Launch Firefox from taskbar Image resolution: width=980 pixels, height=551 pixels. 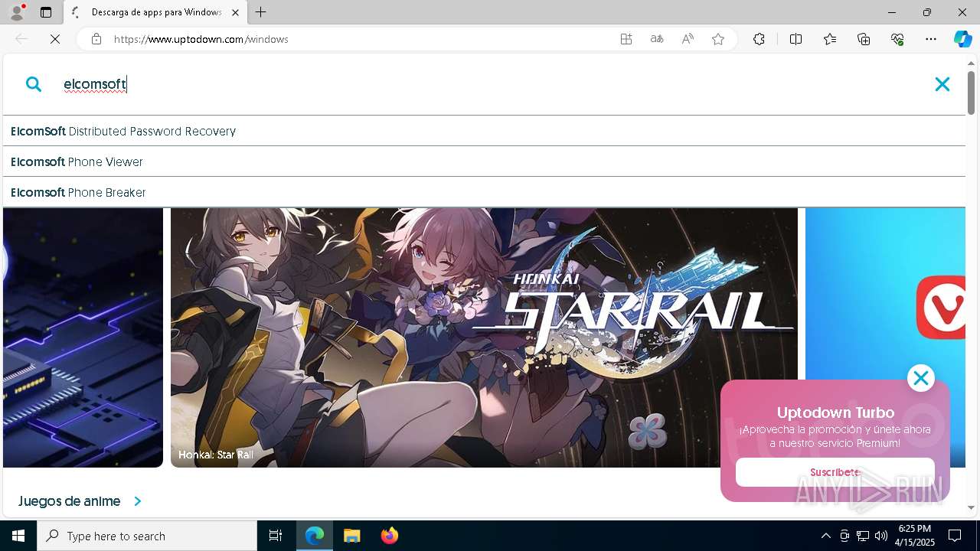[389, 536]
